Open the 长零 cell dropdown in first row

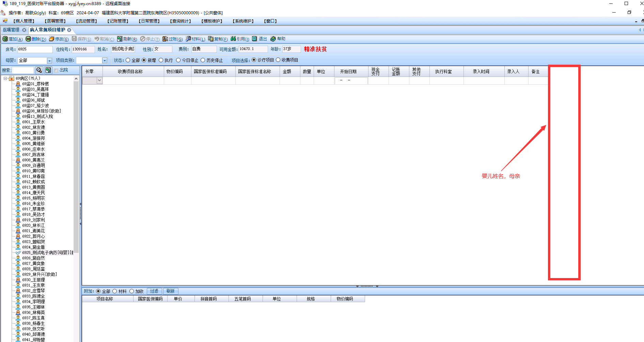(99, 81)
